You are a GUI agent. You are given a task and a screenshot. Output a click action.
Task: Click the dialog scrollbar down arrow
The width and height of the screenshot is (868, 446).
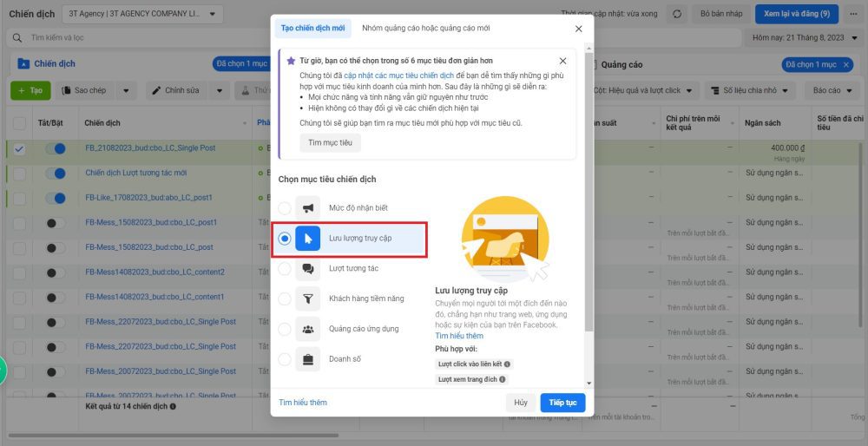pyautogui.click(x=589, y=383)
